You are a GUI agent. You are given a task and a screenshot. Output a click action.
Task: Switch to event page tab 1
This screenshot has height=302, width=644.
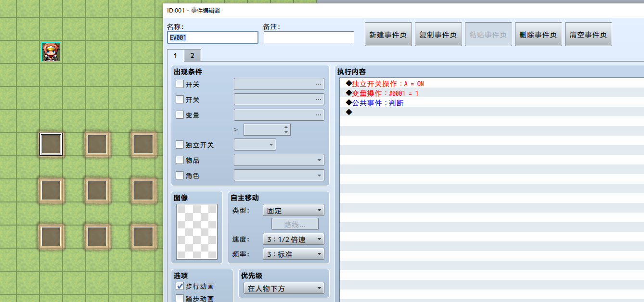[x=176, y=55]
